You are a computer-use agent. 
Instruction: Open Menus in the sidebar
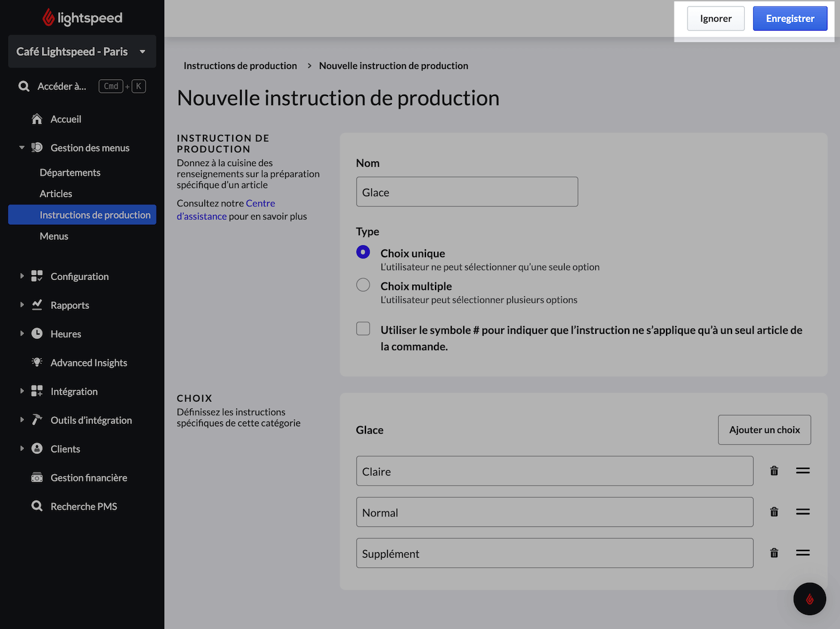[x=54, y=236]
